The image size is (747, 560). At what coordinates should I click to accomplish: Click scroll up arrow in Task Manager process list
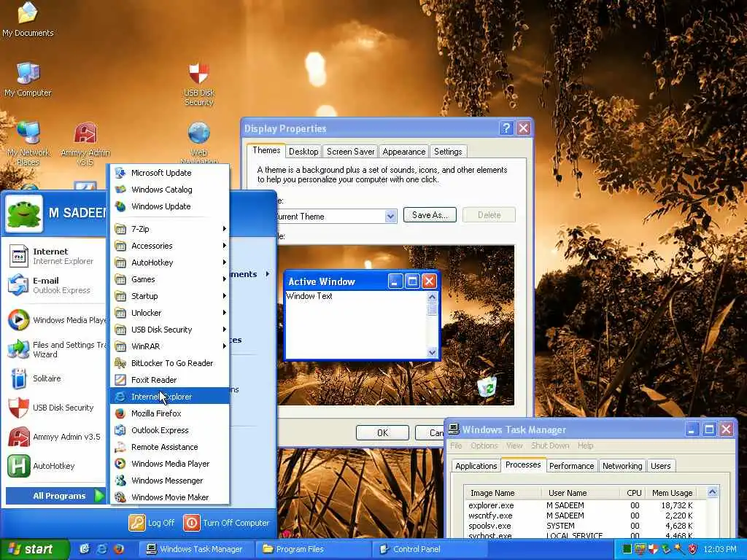712,492
